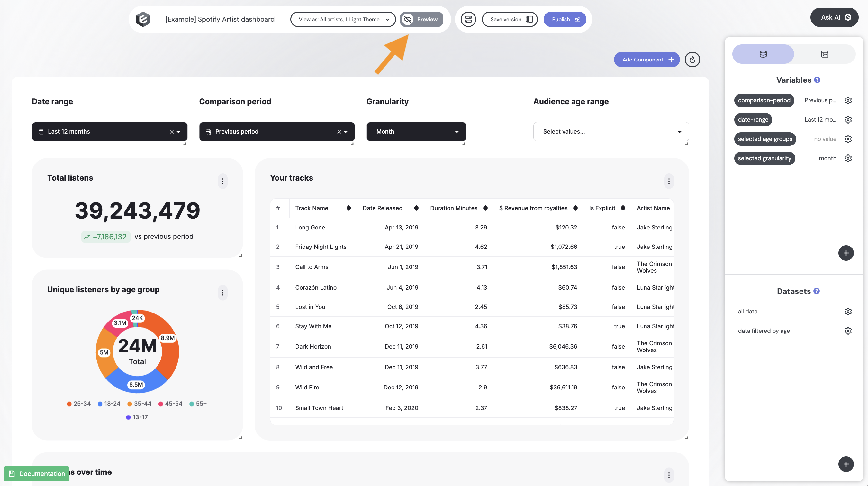This screenshot has height=486, width=868.
Task: Open settings gear for comparison-period variable
Action: pos(848,100)
